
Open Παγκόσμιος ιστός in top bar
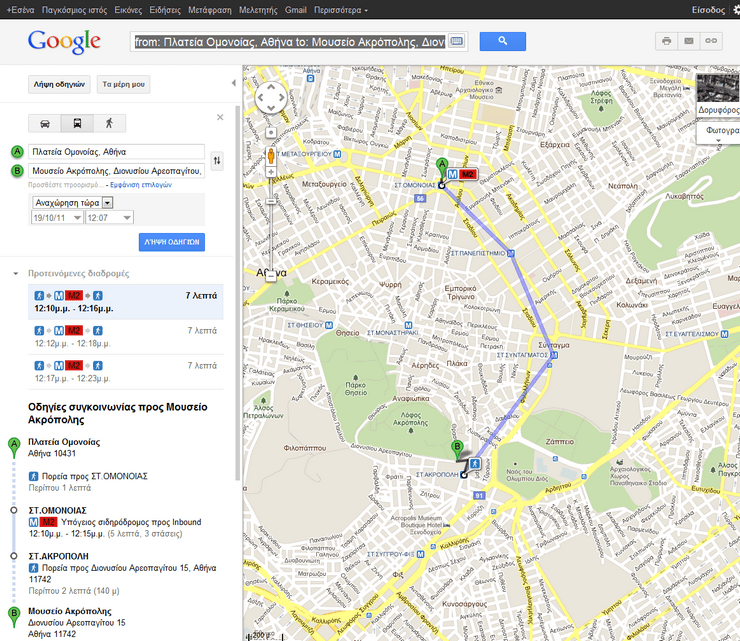75,10
